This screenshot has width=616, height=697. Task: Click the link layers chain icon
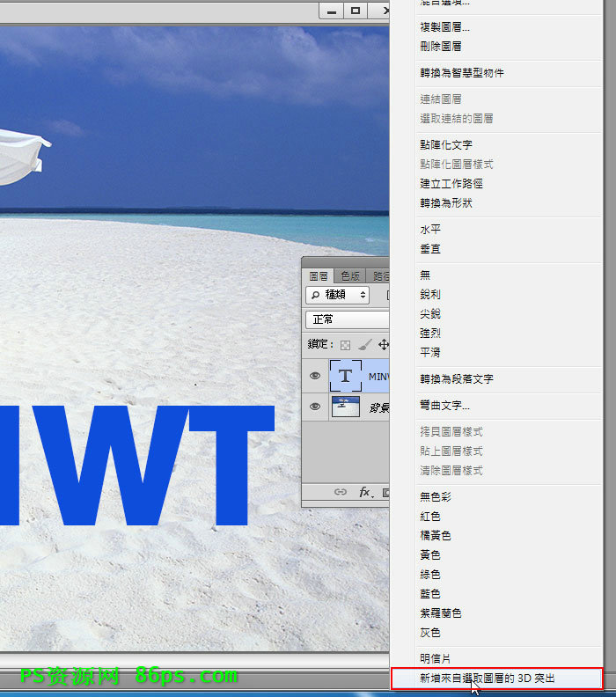[341, 493]
